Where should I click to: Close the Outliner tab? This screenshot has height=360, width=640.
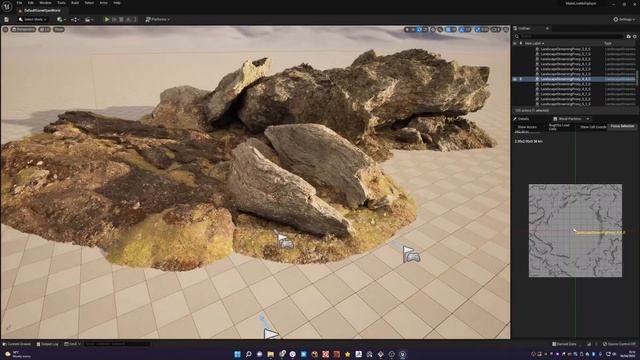(x=547, y=28)
